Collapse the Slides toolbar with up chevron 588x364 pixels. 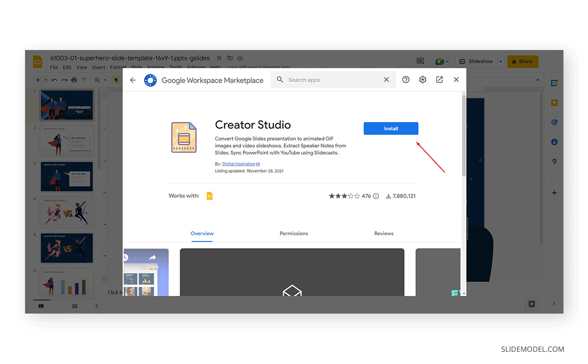tap(538, 80)
